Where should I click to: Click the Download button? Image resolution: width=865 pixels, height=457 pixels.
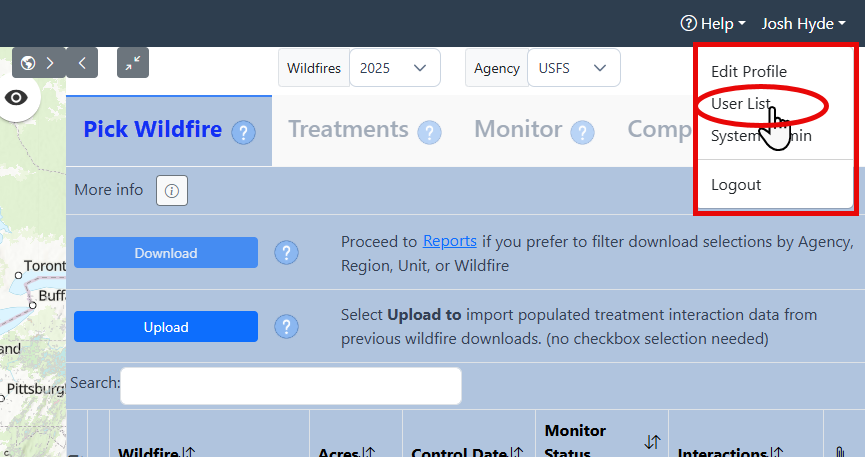(x=166, y=253)
